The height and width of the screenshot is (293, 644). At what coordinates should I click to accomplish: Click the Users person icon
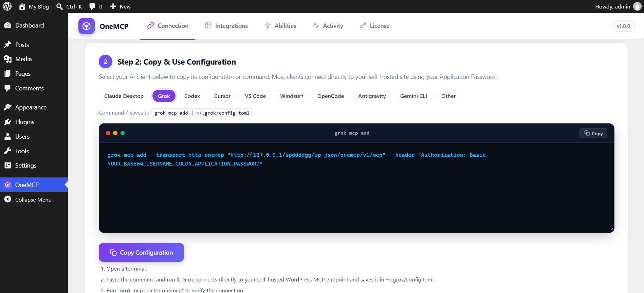[7, 137]
